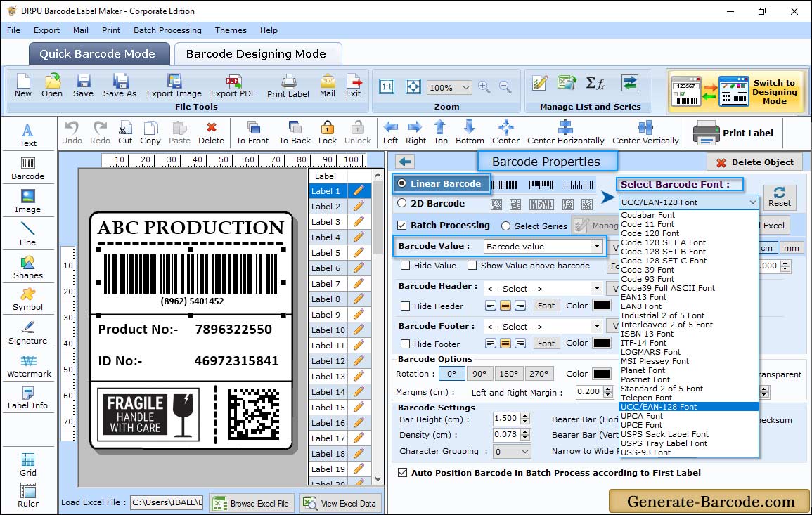Image resolution: width=812 pixels, height=515 pixels.
Task: Open the Mail tool icon
Action: pos(328,86)
